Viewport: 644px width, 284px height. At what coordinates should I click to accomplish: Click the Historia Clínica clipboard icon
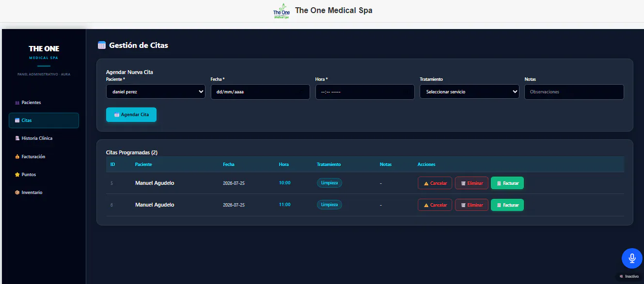17,138
